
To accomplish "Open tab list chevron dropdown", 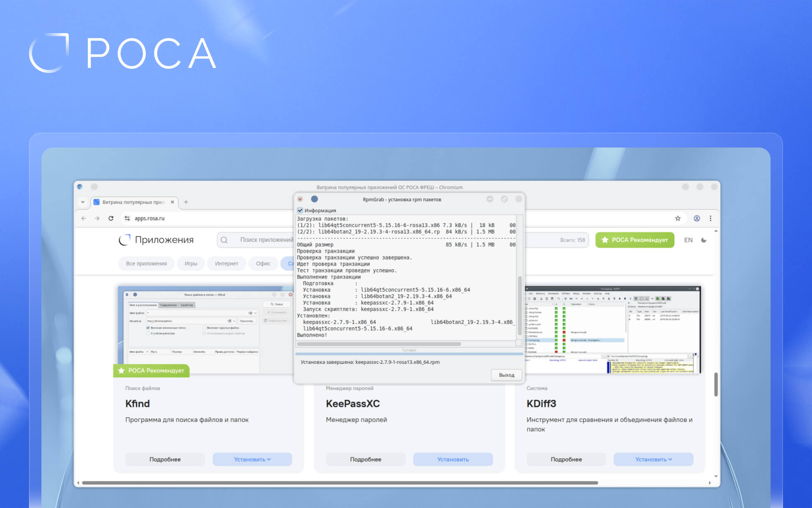I will pos(83,202).
